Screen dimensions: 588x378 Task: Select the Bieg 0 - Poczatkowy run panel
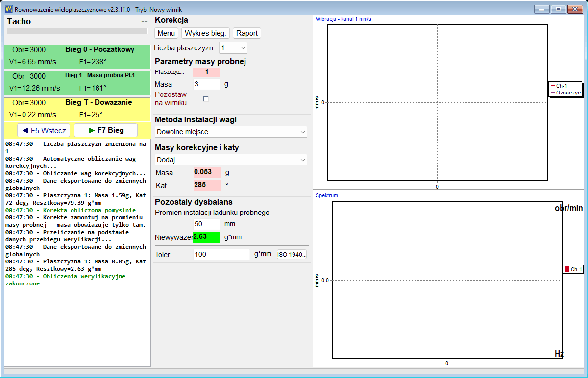coord(77,56)
